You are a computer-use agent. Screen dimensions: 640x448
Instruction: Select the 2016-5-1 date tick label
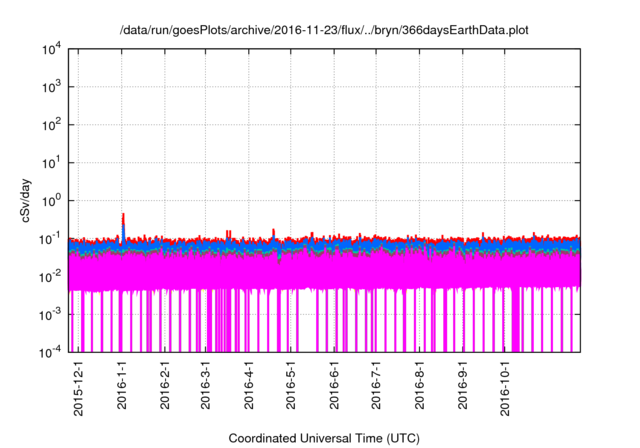pyautogui.click(x=290, y=385)
